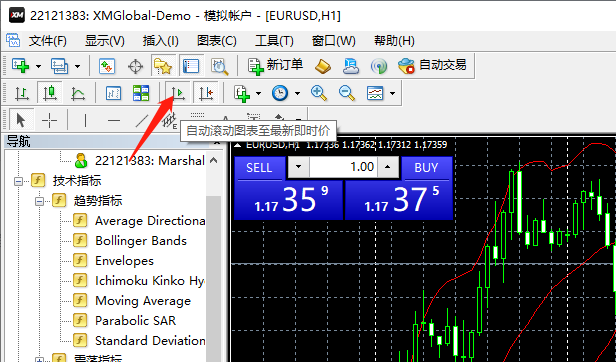The width and height of the screenshot is (616, 362).
Task: Open the 窗口(W) menu
Action: [334, 41]
